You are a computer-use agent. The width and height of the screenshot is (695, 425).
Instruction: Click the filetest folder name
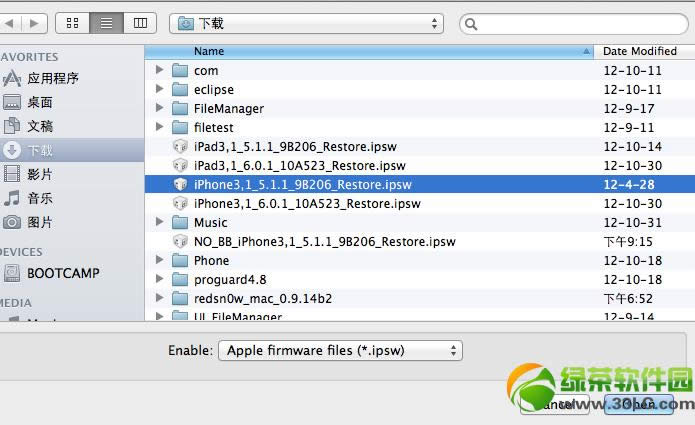click(x=214, y=128)
